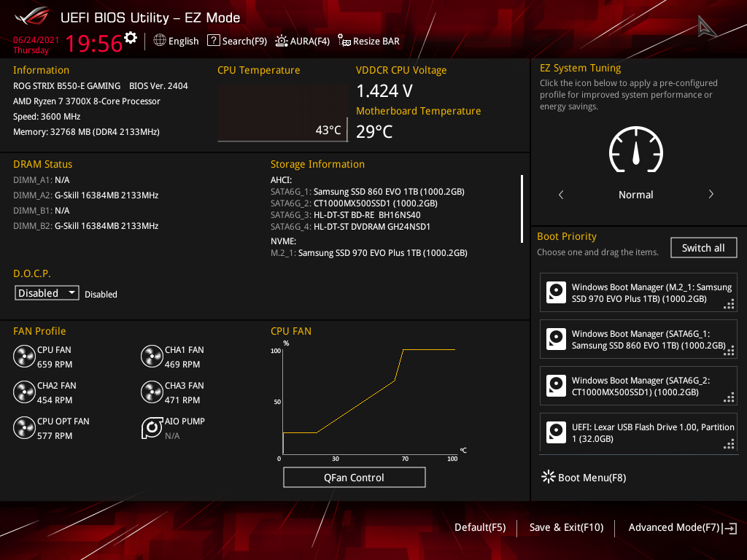Image resolution: width=747 pixels, height=560 pixels.
Task: Click the 19:56 clock time
Action: point(93,43)
